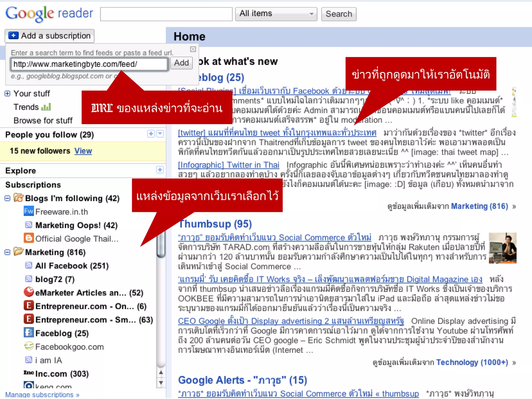Image resolution: width=532 pixels, height=399 pixels.
Task: Click blog72 feed icon
Action: pyautogui.click(x=29, y=279)
